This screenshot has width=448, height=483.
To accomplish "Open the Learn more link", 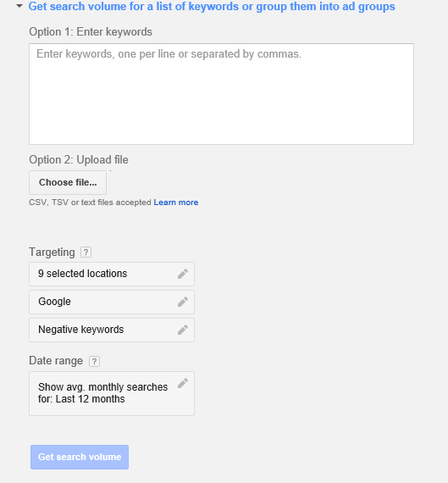I will pos(176,203).
